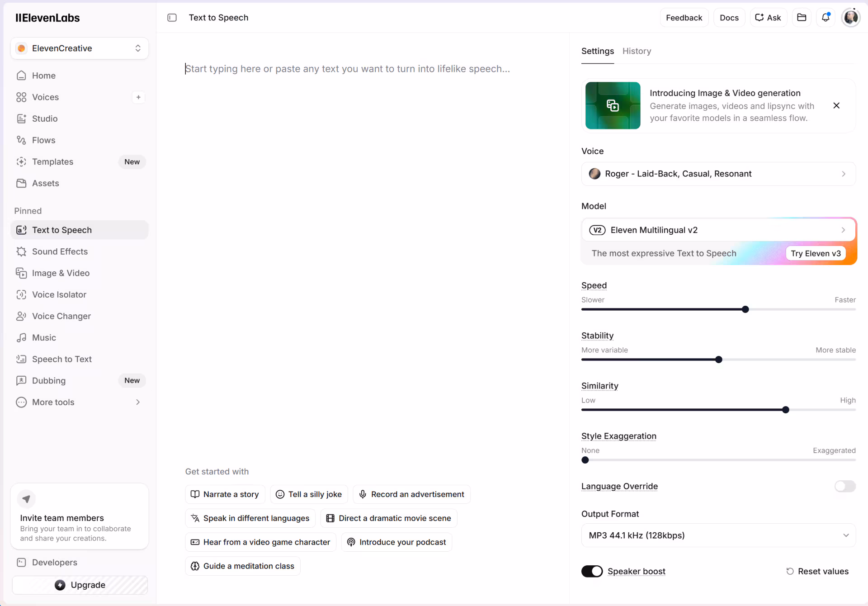Image resolution: width=868 pixels, height=606 pixels.
Task: Adjust the Similarity slider handle
Action: 785,410
